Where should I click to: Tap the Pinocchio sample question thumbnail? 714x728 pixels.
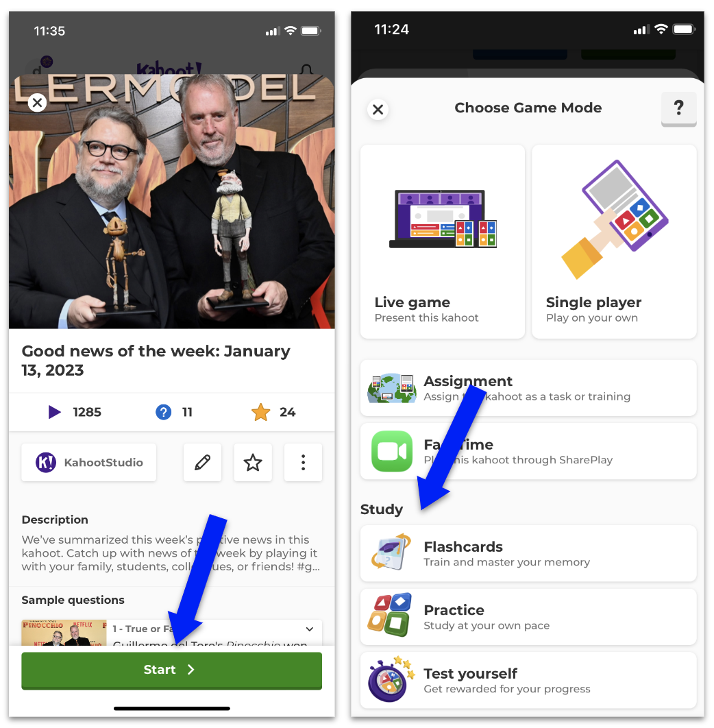(64, 633)
